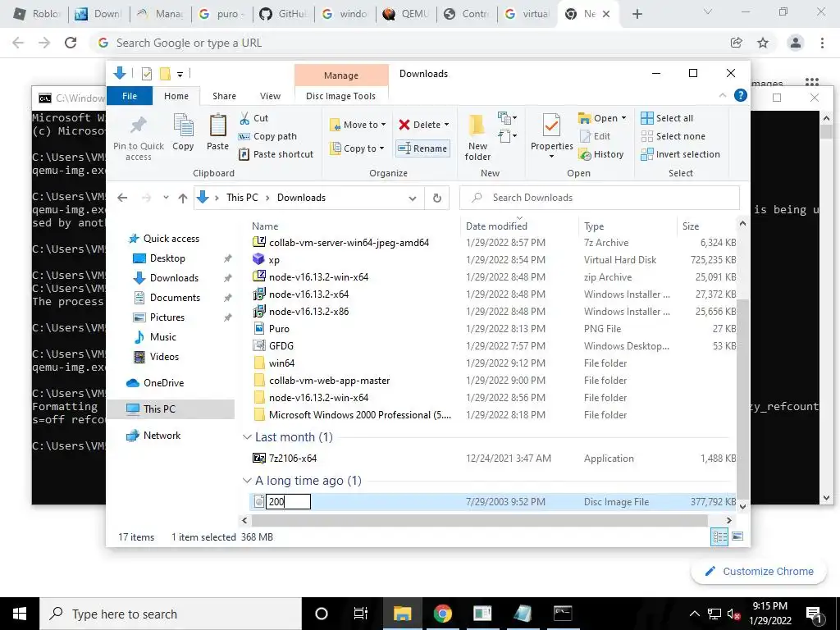Switch to the Share ribbon tab
The width and height of the screenshot is (840, 630).
[224, 96]
